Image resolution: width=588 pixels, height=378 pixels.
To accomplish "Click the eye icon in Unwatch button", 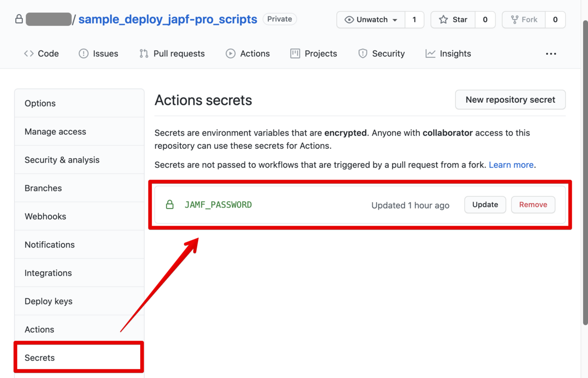I will [349, 20].
